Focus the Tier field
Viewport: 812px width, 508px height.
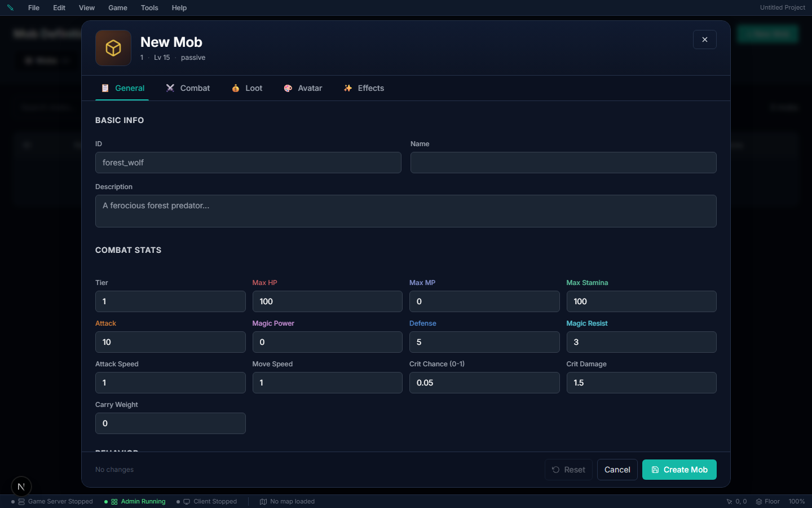(x=170, y=301)
